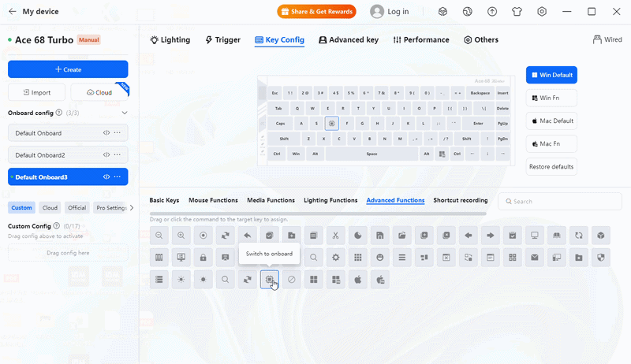Select the gear icon in functions grid
This screenshot has height=364, width=631.
point(336,258)
